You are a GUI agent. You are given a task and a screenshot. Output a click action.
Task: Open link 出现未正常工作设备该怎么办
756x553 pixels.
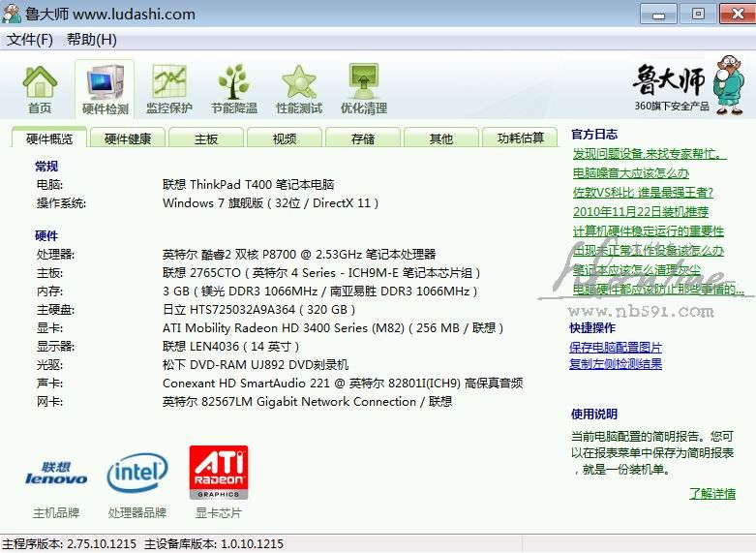648,251
